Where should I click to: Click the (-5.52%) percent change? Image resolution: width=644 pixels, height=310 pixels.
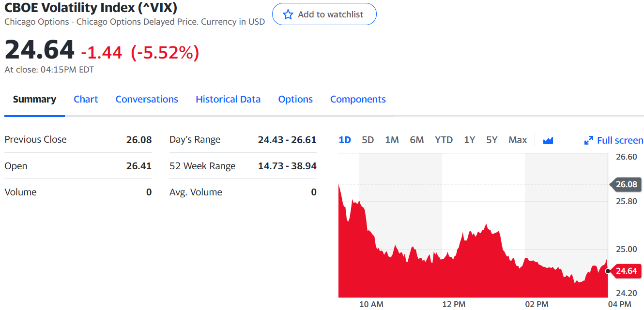[165, 52]
